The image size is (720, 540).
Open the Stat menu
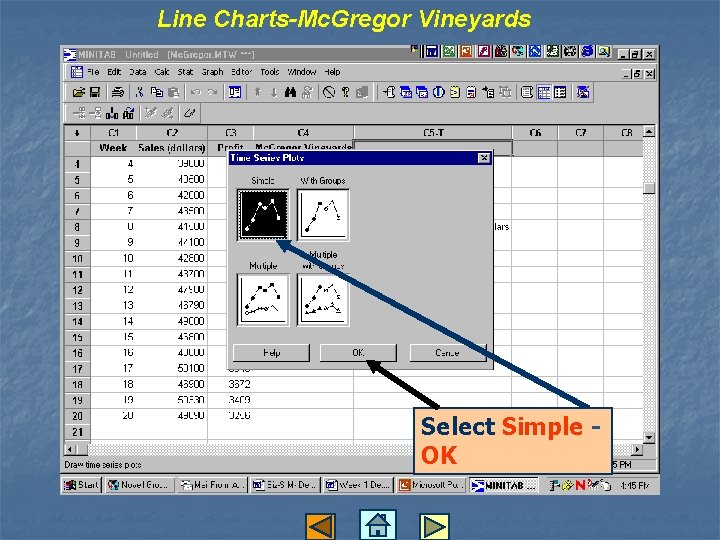[185, 72]
